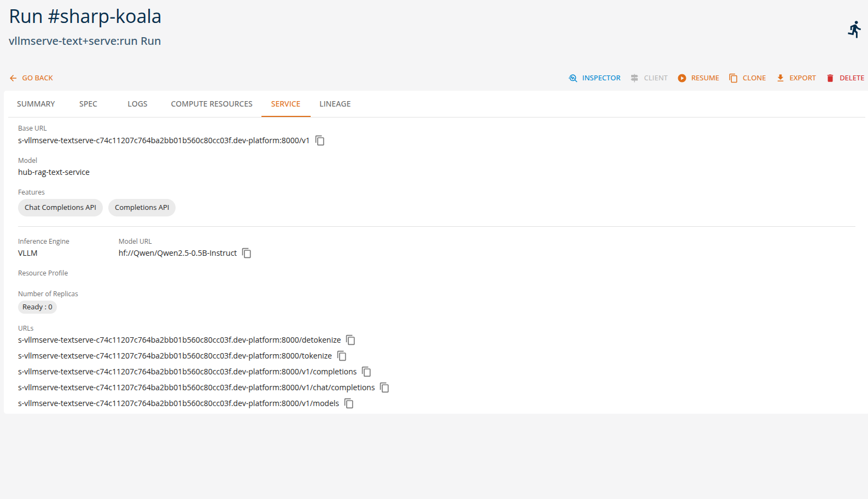Resume the sharp-koala run

[698, 78]
